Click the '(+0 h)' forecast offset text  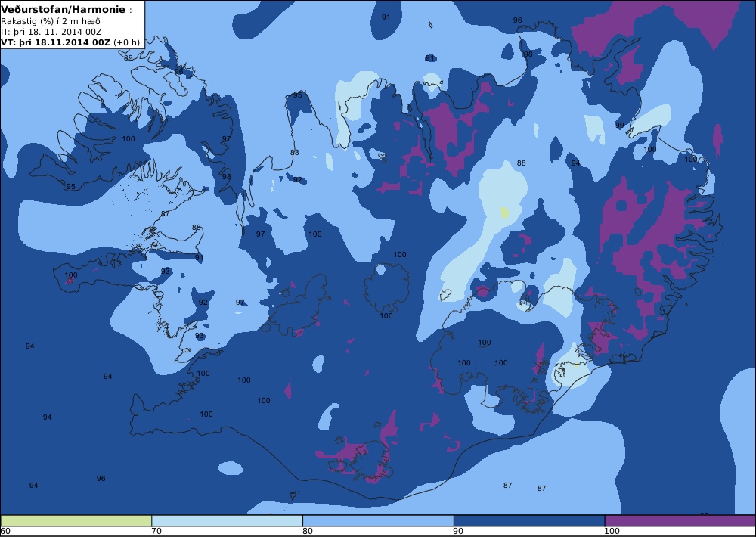[127, 42]
